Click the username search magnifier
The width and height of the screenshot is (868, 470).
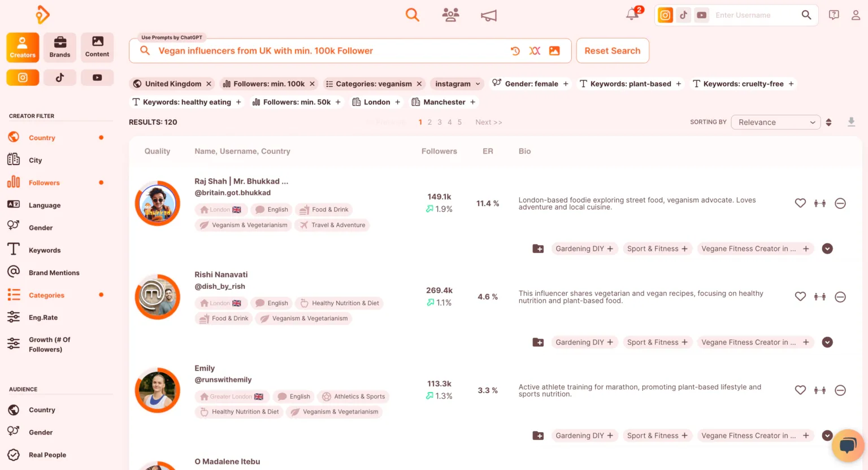(806, 15)
